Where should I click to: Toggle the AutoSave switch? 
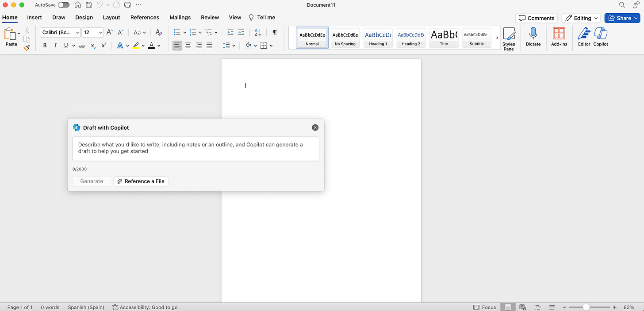pyautogui.click(x=63, y=5)
